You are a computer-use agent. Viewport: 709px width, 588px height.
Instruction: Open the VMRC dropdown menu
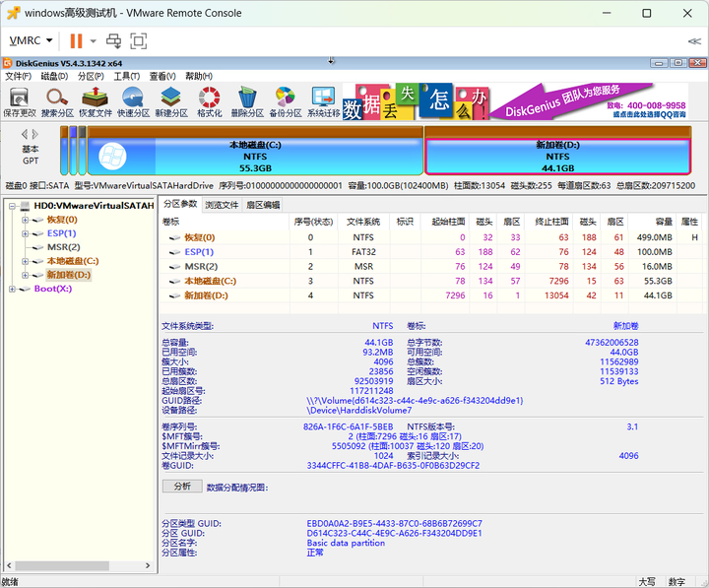coord(31,40)
